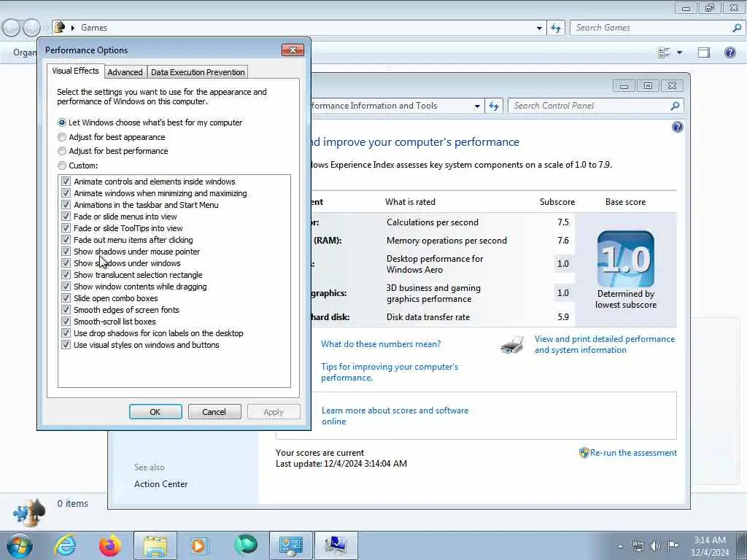Uncheck Animate controls and elements inside windows

coord(66,182)
